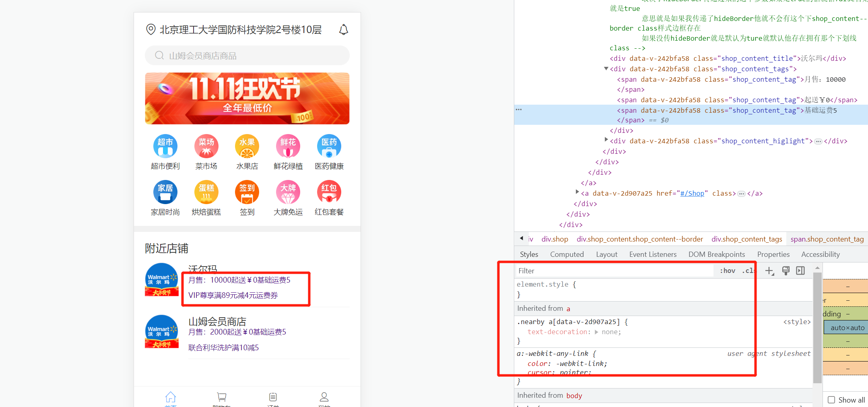Open the 签到 check-in icon
Viewport: 868px width, 407px height.
click(x=247, y=192)
